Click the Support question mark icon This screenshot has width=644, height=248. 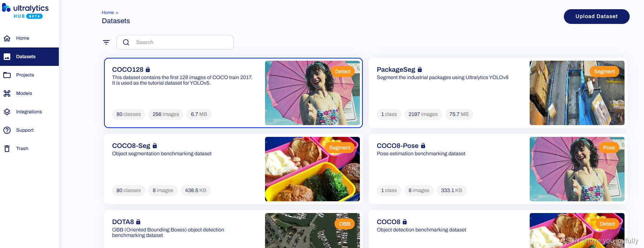(x=7, y=130)
